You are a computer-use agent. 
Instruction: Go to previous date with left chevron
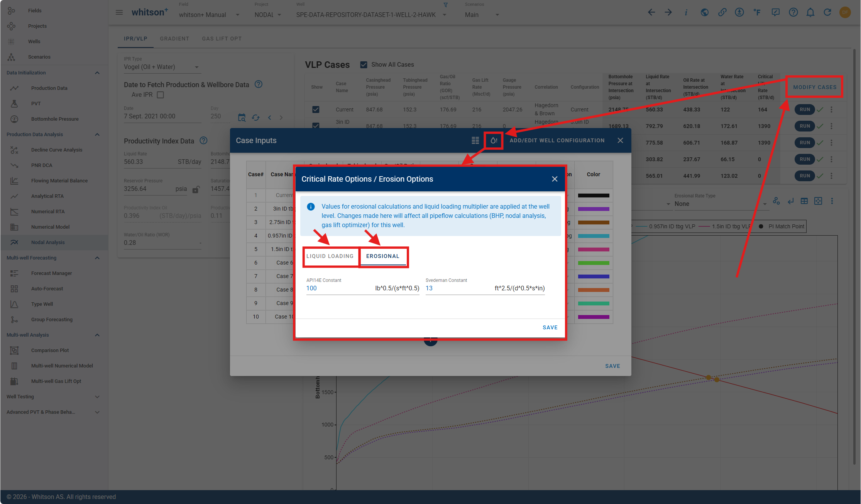pos(270,118)
